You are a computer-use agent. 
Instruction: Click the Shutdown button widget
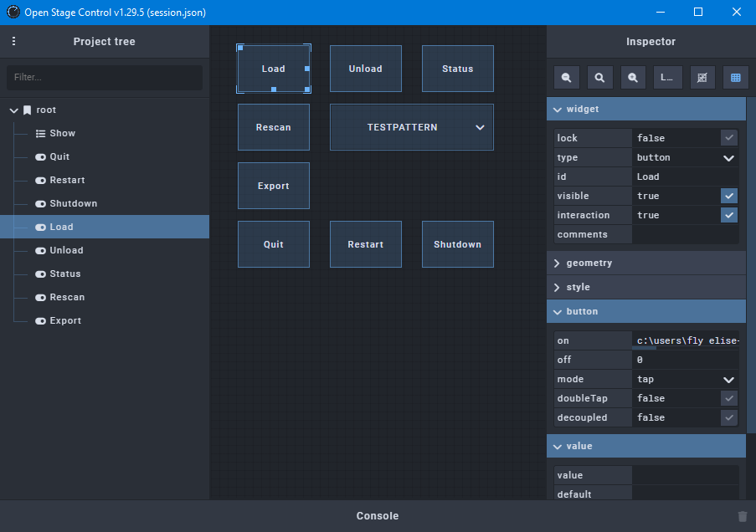tap(458, 244)
